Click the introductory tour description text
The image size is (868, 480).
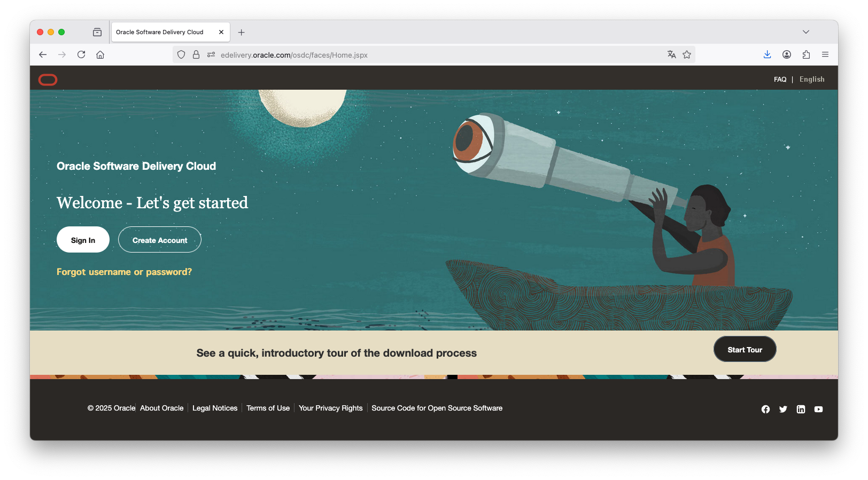[336, 353]
